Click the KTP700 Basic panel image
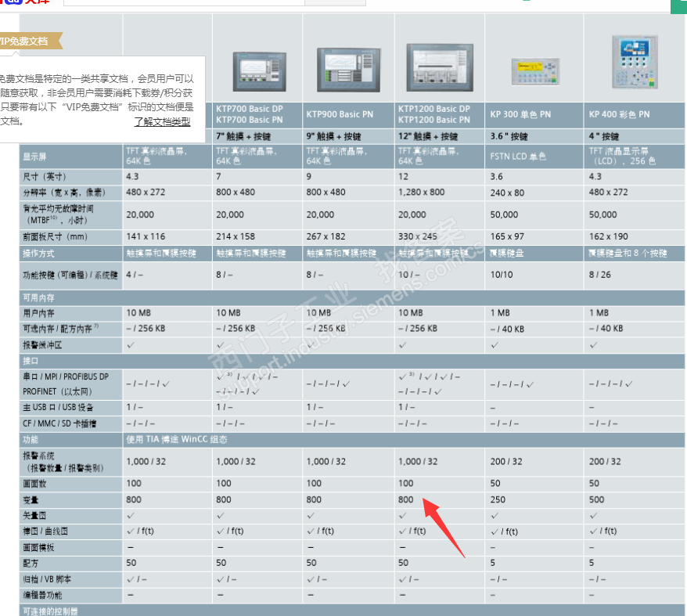687x616 pixels. [x=259, y=71]
